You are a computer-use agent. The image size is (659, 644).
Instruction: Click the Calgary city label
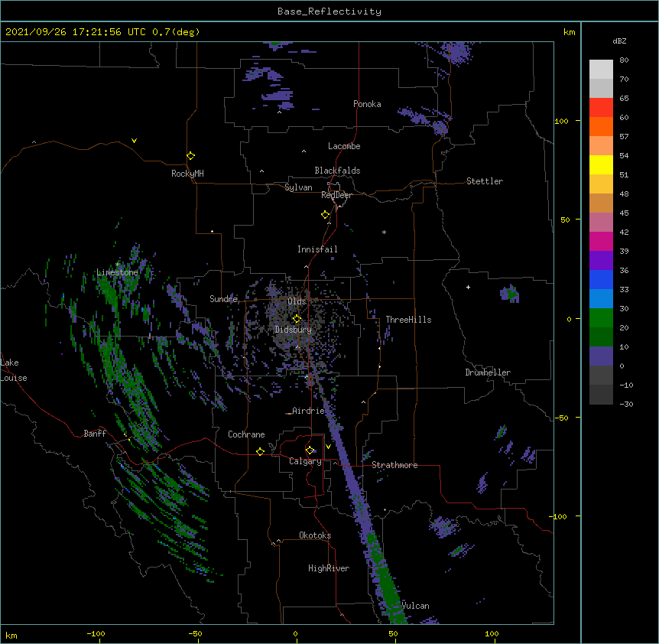tap(305, 461)
